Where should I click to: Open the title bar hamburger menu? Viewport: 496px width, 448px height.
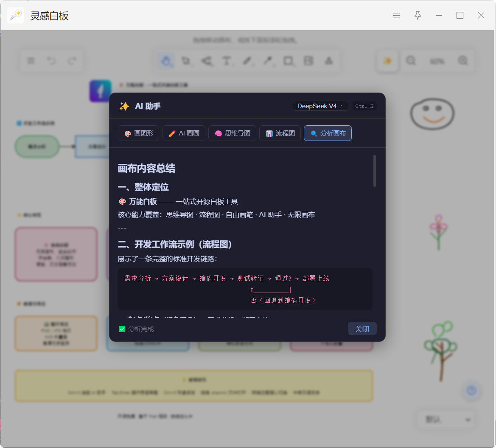[x=396, y=16]
